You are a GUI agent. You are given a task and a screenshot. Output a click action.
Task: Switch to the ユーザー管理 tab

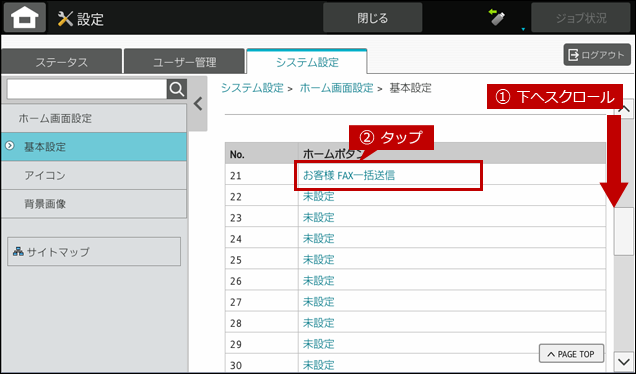tap(185, 62)
